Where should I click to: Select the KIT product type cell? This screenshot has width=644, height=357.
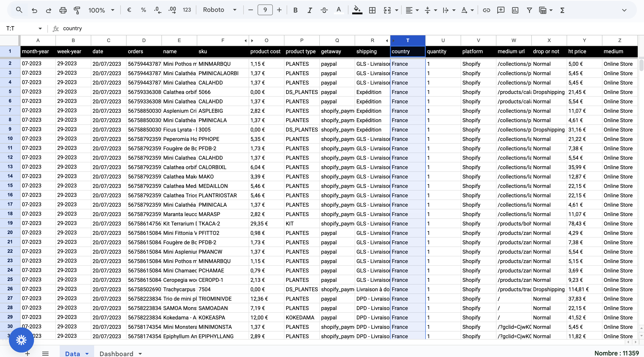coord(302,223)
